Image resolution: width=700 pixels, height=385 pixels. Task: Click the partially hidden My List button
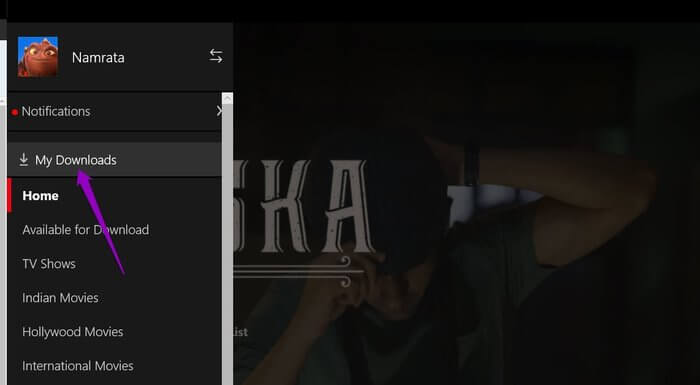pyautogui.click(x=240, y=332)
